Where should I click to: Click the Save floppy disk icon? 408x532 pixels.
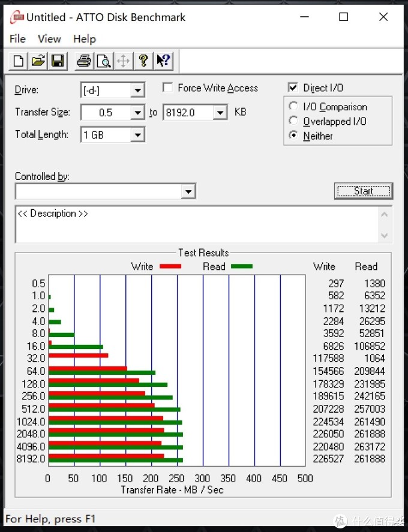pos(58,61)
